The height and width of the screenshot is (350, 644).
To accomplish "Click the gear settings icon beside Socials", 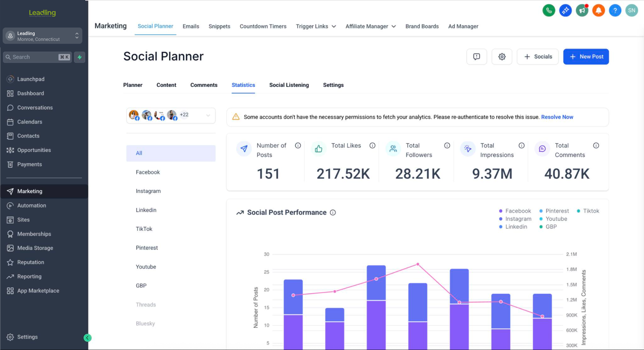I will (501, 57).
